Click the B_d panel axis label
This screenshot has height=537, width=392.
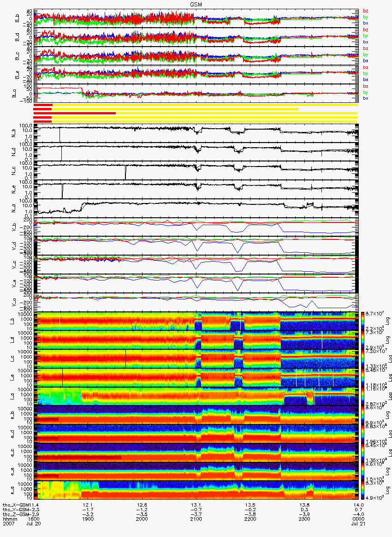(x=18, y=37)
